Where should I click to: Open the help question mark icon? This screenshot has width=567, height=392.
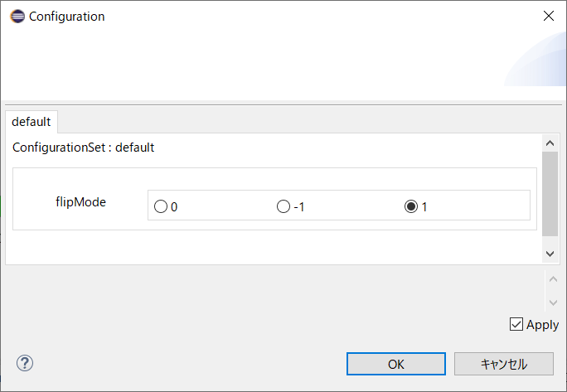(25, 363)
